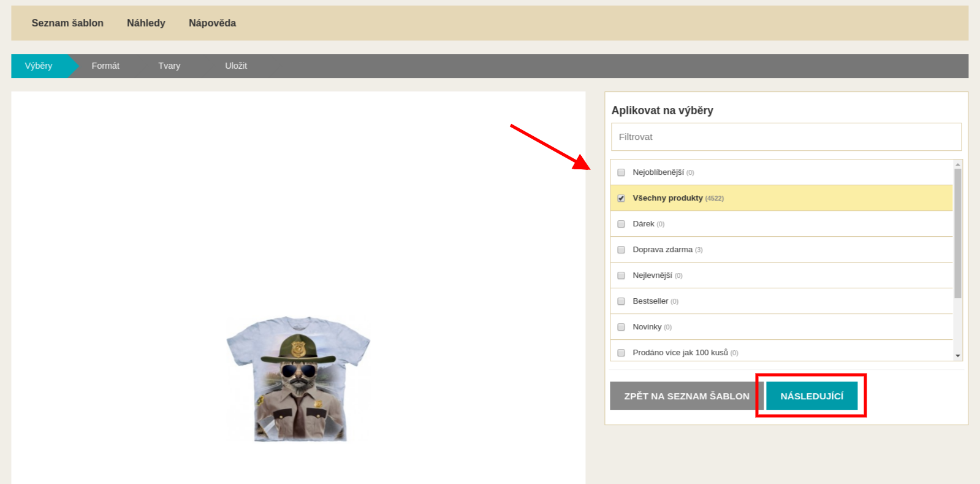
Task: Uncheck the Všechny produkty checkbox
Action: click(x=621, y=198)
